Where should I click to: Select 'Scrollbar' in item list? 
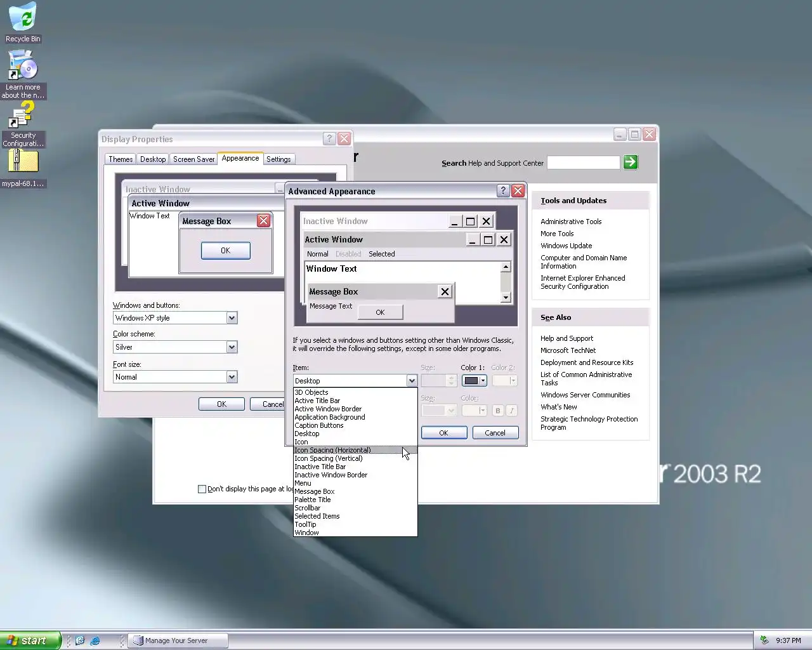tap(355, 508)
